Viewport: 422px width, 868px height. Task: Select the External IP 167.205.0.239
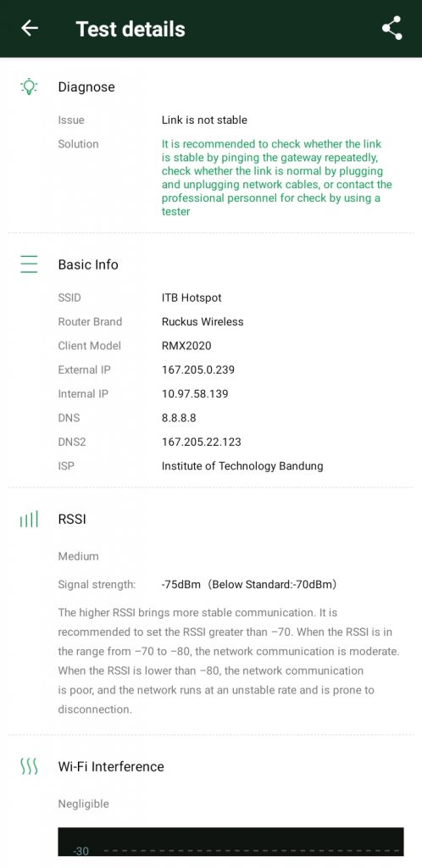click(198, 370)
